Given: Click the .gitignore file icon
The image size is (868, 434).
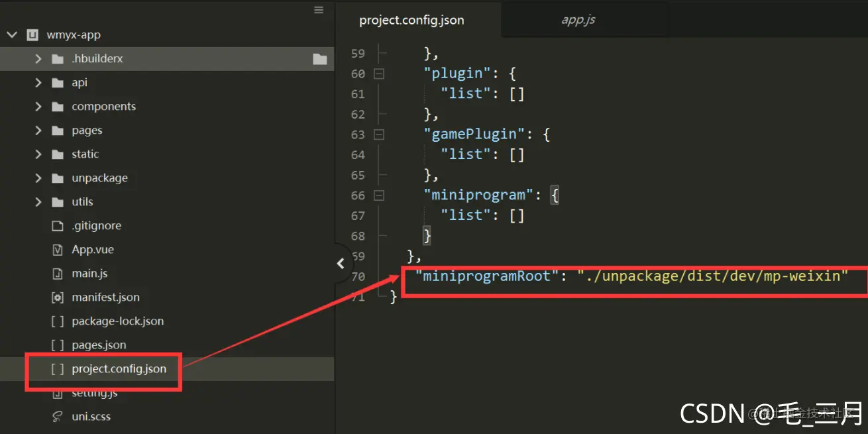Looking at the screenshot, I should click(x=57, y=226).
